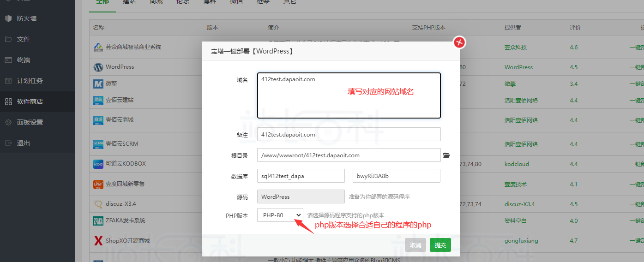Click the 壹度同城新零售 app icon
This screenshot has height=262, width=644.
tap(98, 185)
